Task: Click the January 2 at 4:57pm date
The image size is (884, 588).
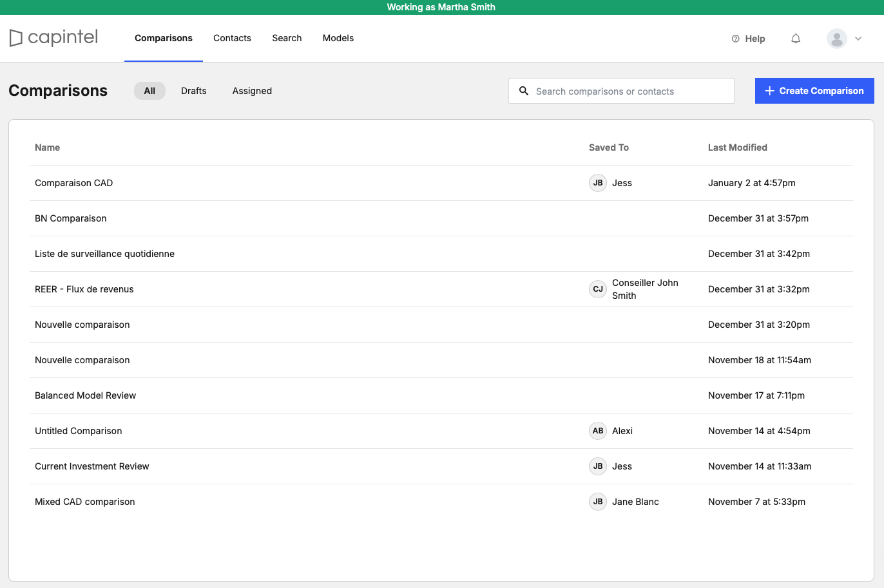Action: 752,183
